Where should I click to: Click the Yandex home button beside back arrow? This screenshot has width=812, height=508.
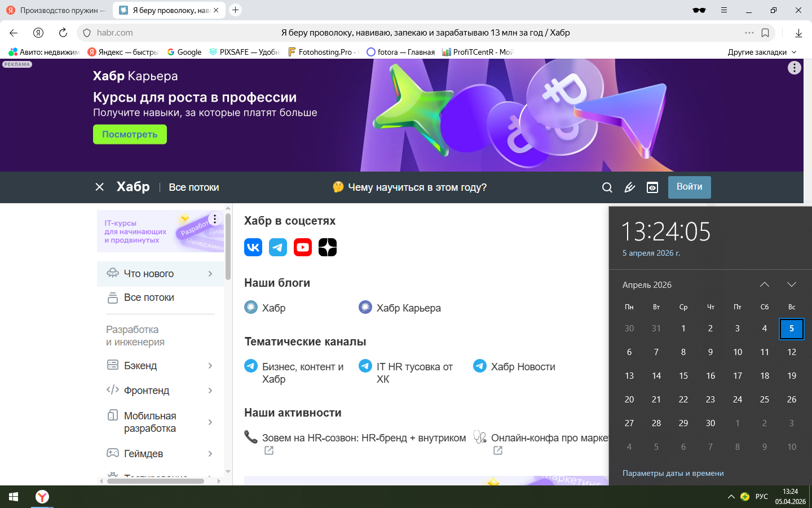[38, 33]
